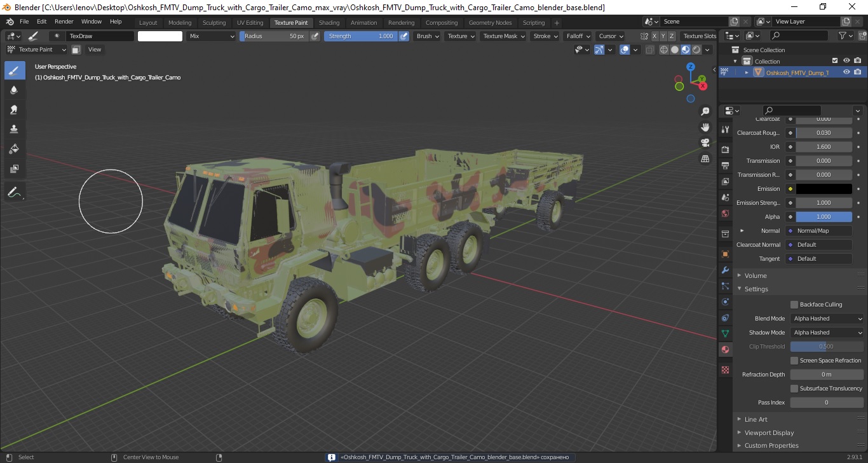The width and height of the screenshot is (868, 463).
Task: Collapse the Settings panel
Action: [756, 289]
